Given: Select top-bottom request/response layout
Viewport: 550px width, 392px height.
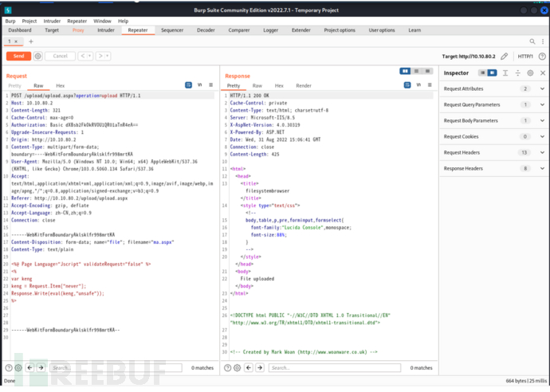Looking at the screenshot, I should coord(416,71).
